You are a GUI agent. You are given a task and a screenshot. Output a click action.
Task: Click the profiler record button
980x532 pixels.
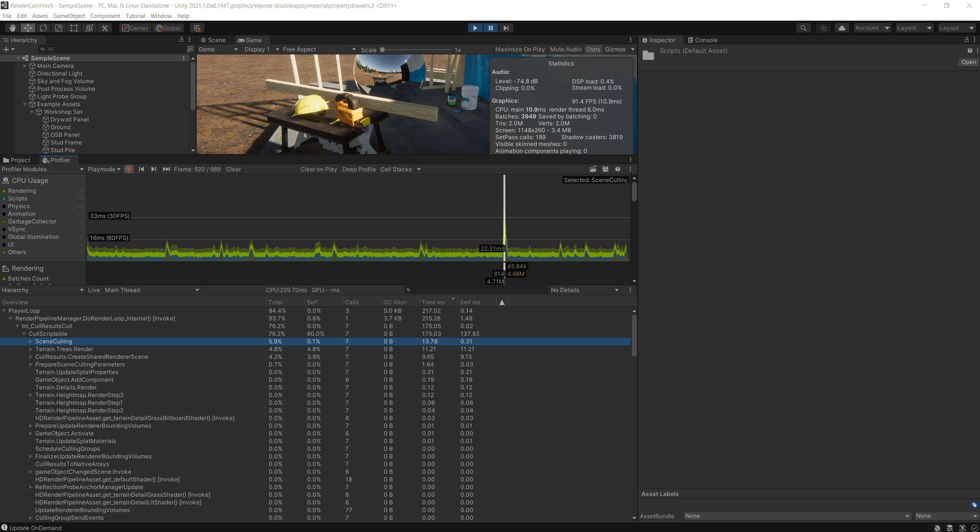point(129,169)
